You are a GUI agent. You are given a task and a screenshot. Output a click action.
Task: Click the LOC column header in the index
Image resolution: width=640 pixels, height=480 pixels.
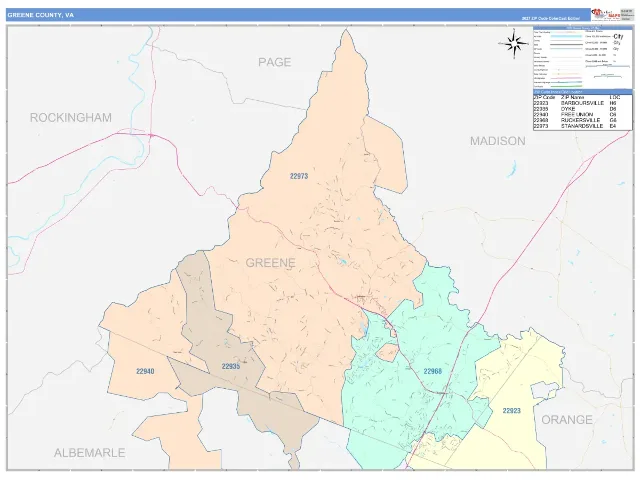[x=615, y=98]
